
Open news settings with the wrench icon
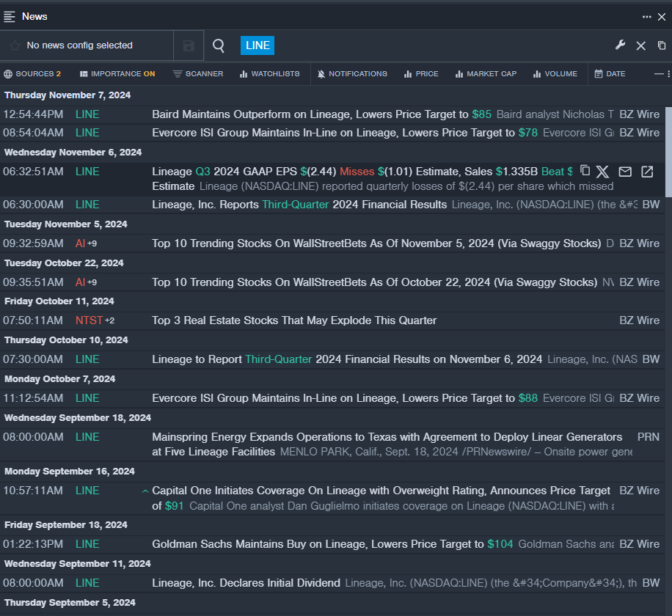[620, 45]
